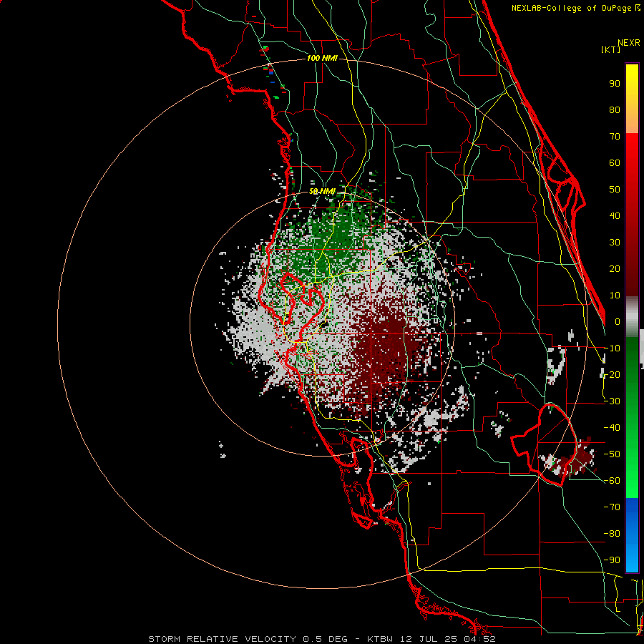Click the positive 50 value on velocity scale
This screenshot has width=644, height=644.
tap(615, 190)
